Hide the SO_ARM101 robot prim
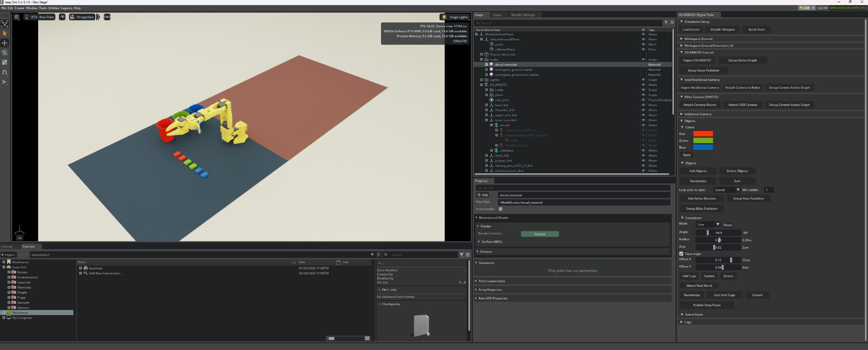The image size is (868, 350). [643, 85]
